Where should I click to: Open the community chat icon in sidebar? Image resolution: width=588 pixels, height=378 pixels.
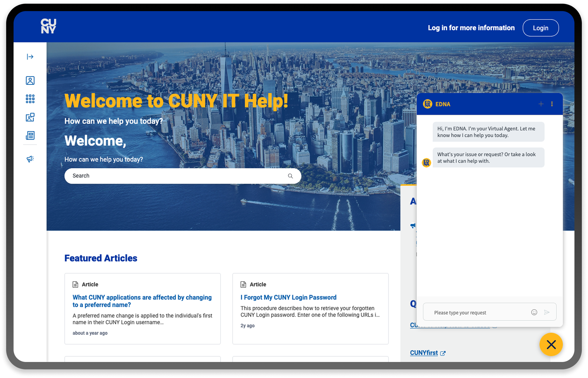[x=30, y=117]
